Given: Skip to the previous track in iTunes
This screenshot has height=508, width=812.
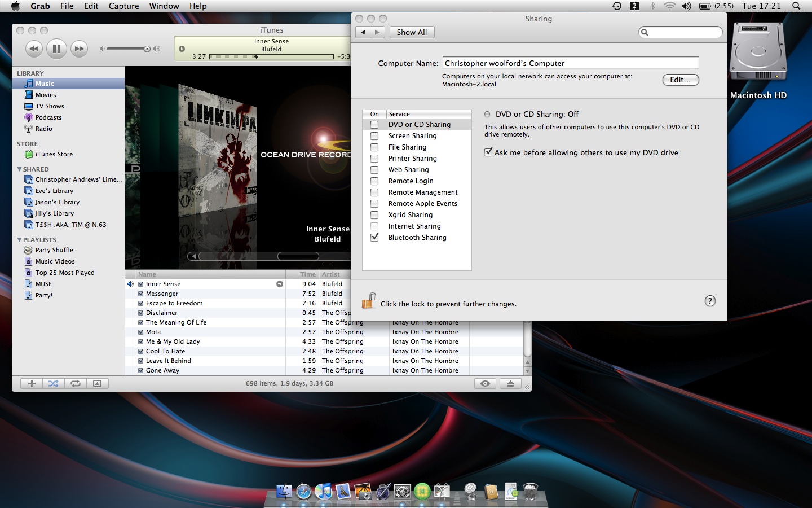Looking at the screenshot, I should [34, 49].
